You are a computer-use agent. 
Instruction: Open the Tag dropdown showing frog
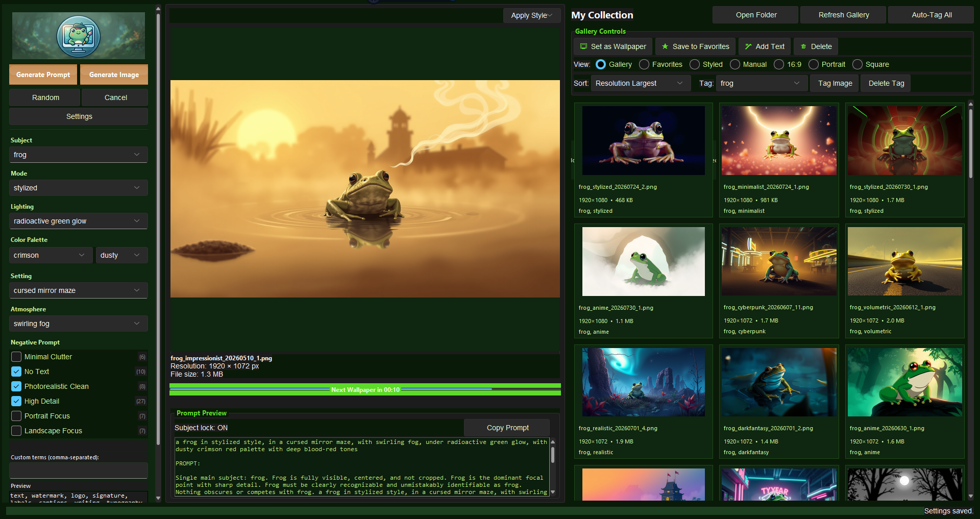point(762,83)
